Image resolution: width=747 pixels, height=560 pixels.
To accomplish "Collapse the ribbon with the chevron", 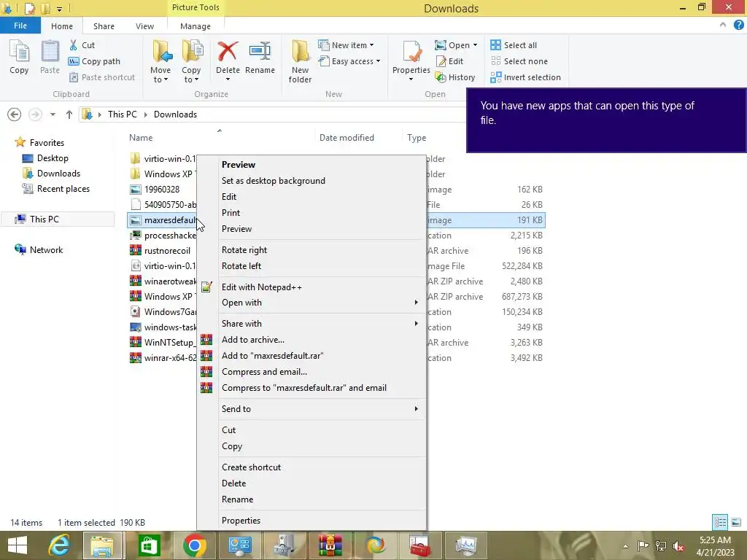I will pyautogui.click(x=723, y=26).
